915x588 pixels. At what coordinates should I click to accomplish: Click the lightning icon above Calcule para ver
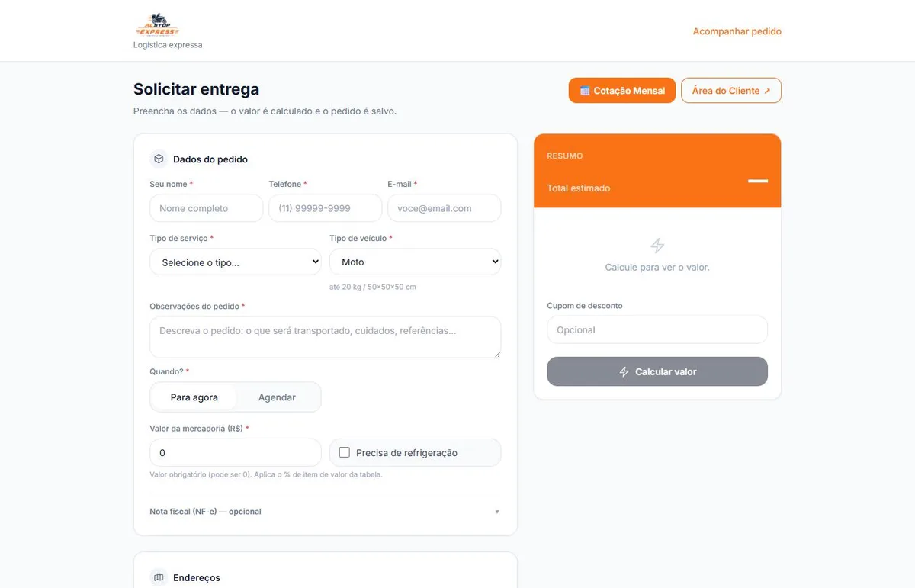tap(657, 246)
